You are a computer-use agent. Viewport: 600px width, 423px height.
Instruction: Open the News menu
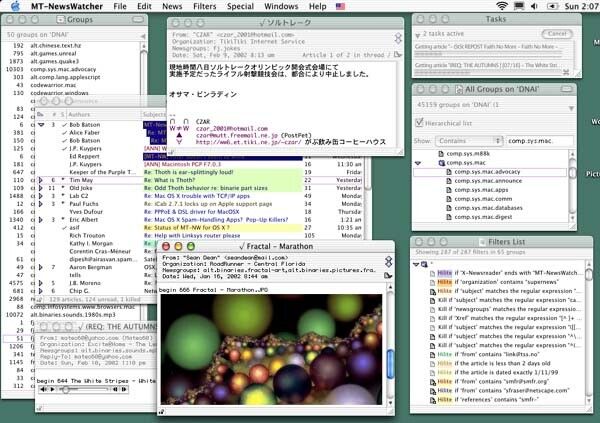[x=171, y=6]
